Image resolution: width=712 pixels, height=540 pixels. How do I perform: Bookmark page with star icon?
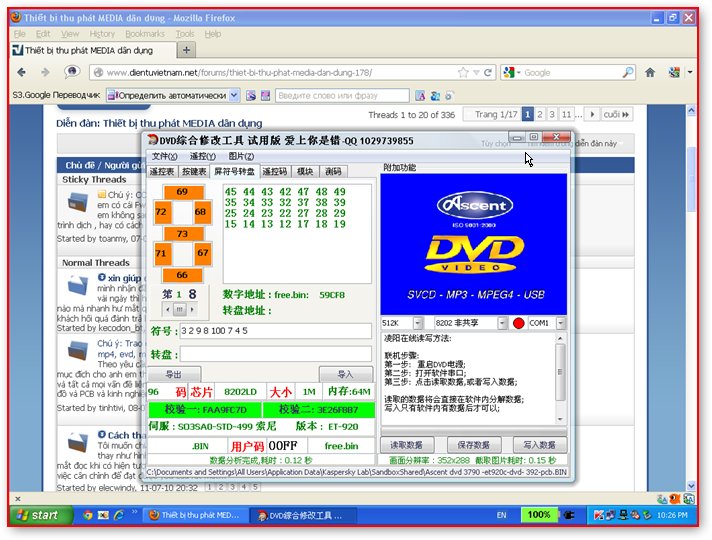coord(463,73)
